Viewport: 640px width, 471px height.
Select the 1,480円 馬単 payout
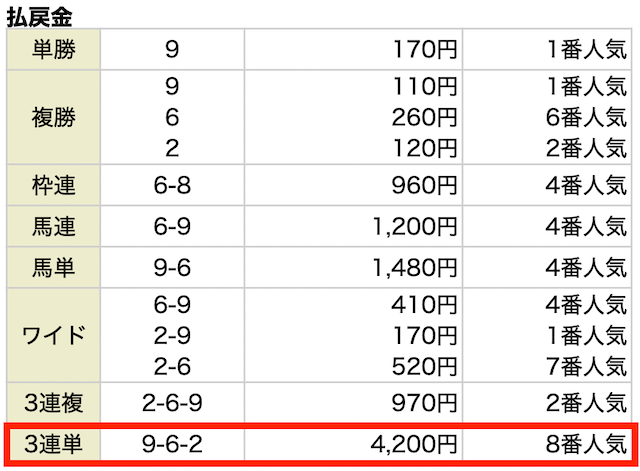(415, 268)
